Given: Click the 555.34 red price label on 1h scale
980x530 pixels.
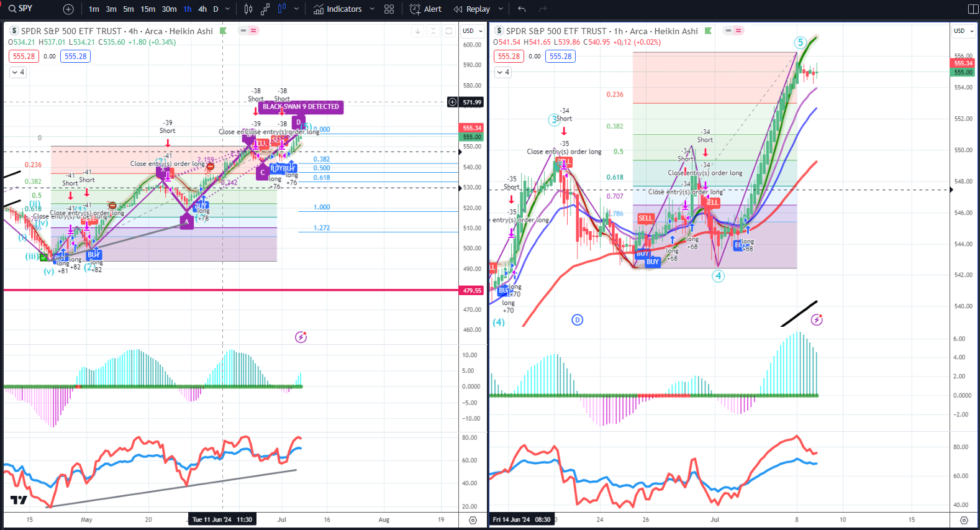Looking at the screenshot, I should (963, 63).
